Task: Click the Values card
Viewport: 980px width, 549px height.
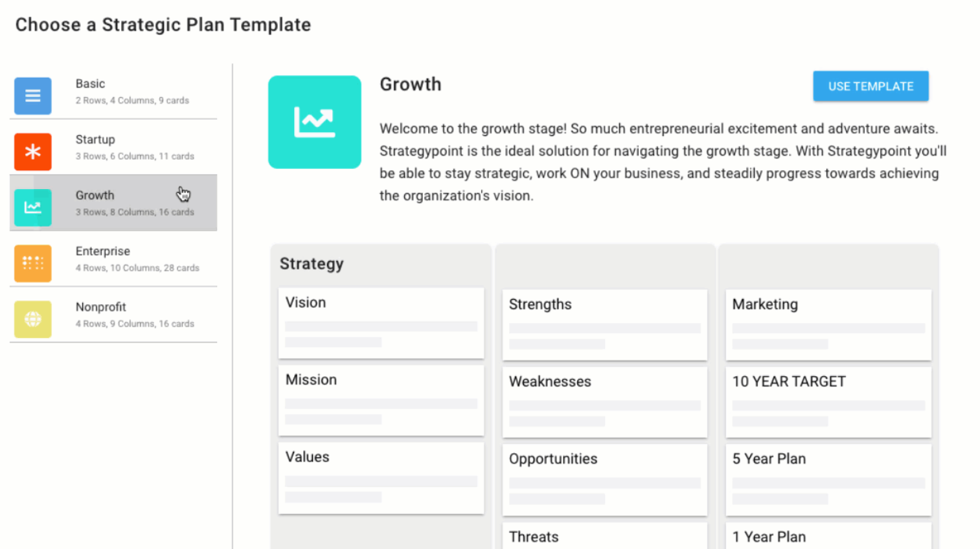Action: [381, 477]
